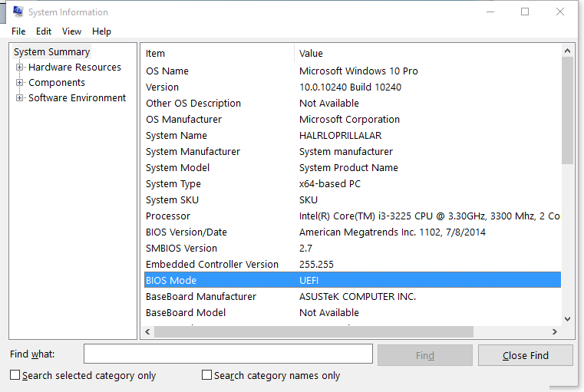This screenshot has height=392, width=584.
Task: Open the Edit menu
Action: 44,31
